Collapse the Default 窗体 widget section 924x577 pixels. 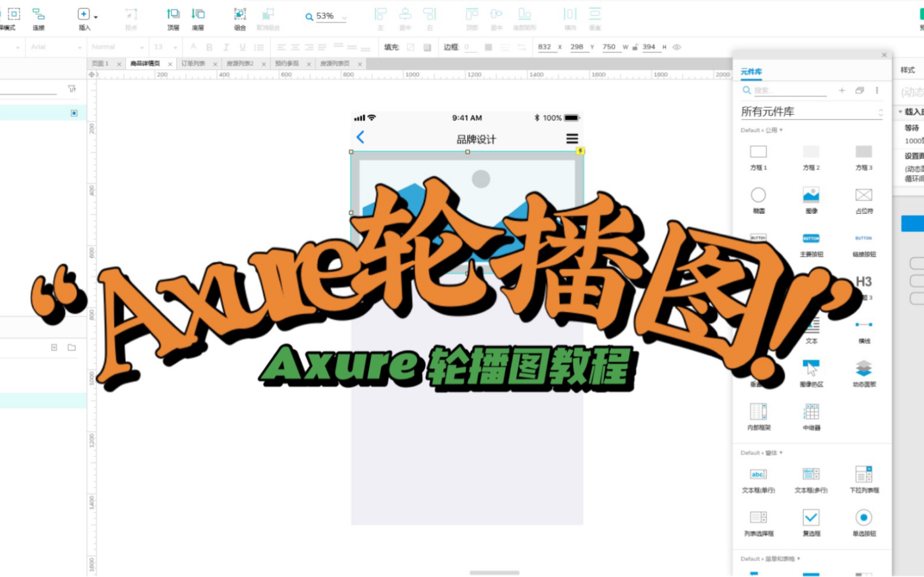(x=762, y=453)
